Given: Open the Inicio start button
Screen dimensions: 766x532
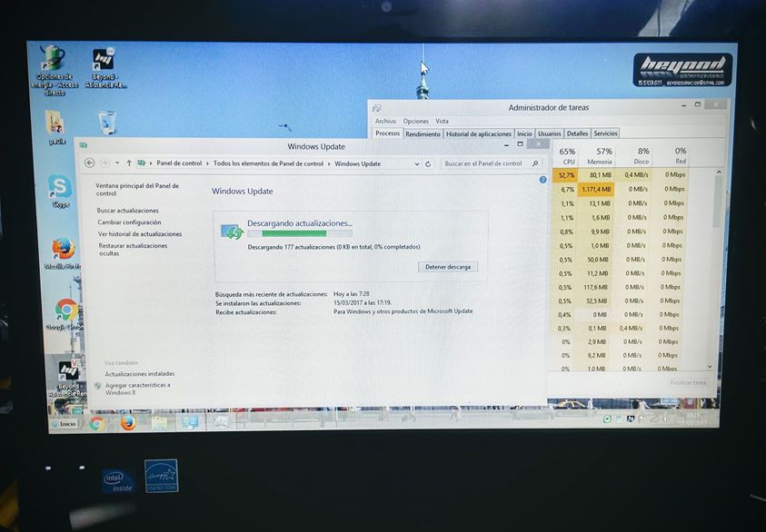Looking at the screenshot, I should click(x=64, y=424).
